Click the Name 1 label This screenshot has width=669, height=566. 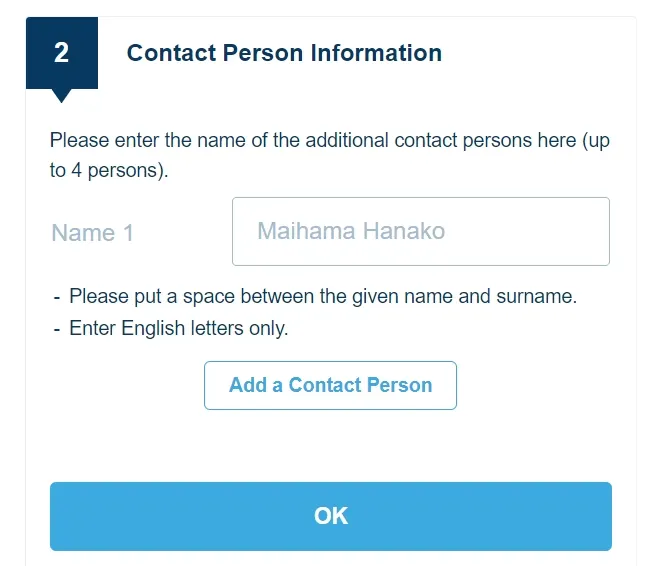(x=92, y=233)
